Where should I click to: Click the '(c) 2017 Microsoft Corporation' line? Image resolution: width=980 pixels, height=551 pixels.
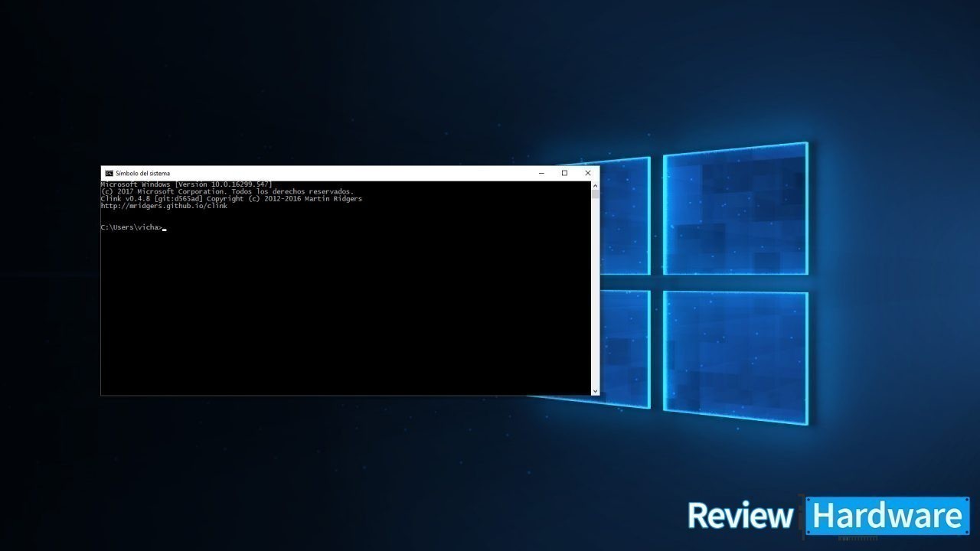pos(227,191)
